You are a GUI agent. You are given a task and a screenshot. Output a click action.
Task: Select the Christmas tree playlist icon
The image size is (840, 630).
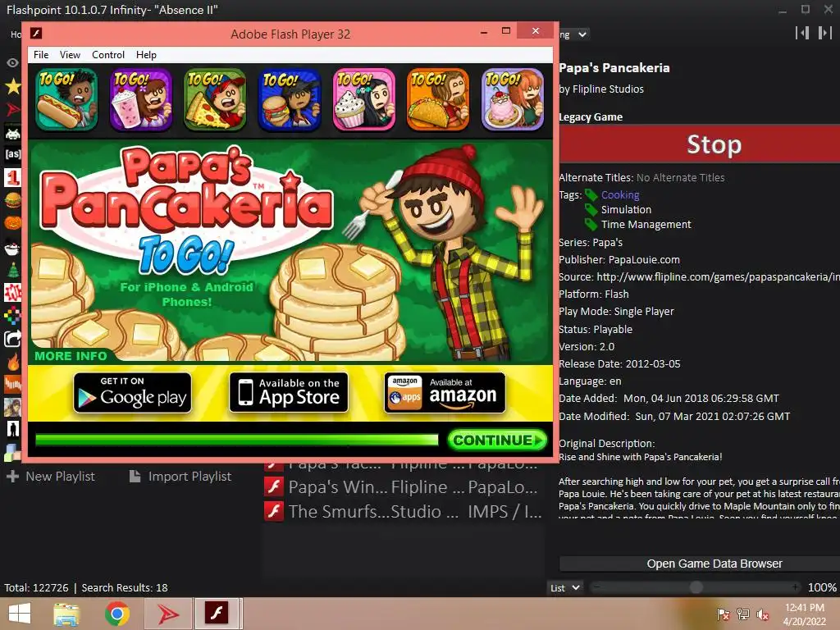[12, 270]
